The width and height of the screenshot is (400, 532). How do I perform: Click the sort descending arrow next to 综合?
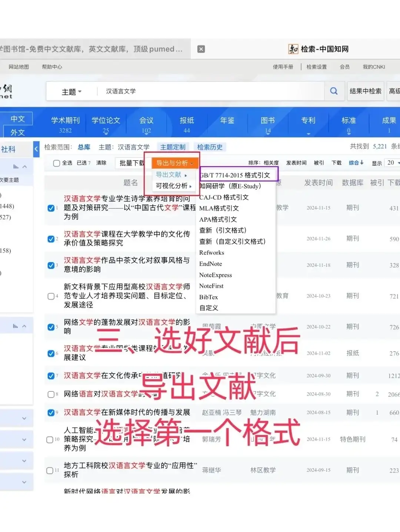[361, 163]
